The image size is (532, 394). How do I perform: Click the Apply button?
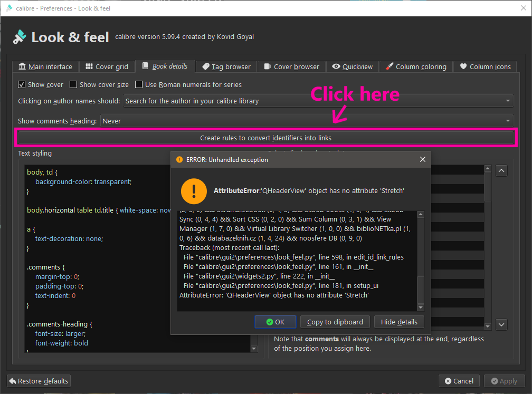(x=504, y=381)
